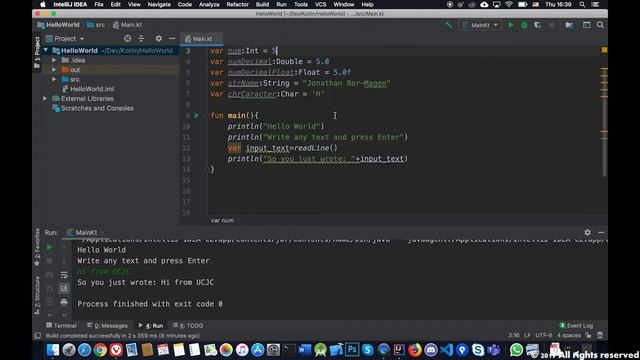Viewport: 640px width, 360px height.
Task: Expand the out folder
Action: [x=54, y=69]
